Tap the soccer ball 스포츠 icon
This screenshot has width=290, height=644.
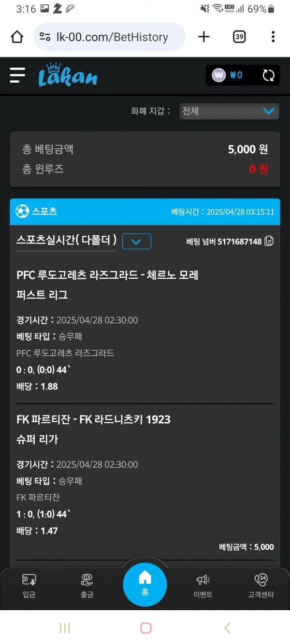coord(22,212)
